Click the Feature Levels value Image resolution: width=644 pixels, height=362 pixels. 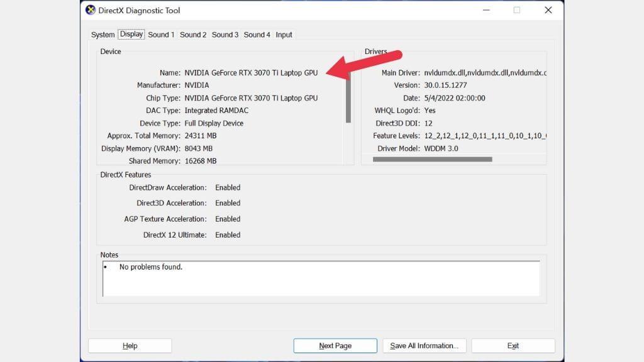click(x=485, y=136)
